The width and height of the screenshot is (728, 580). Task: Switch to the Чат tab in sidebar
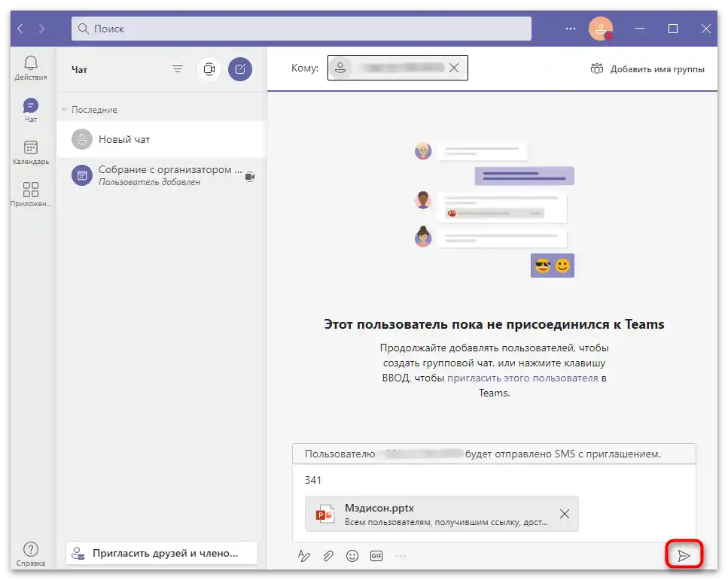pos(31,110)
